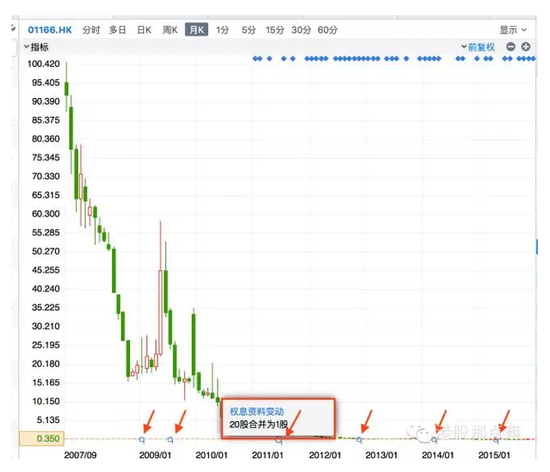Select the 日K daily candlestick tab
Viewport: 550px width, 472px height.
[x=144, y=30]
